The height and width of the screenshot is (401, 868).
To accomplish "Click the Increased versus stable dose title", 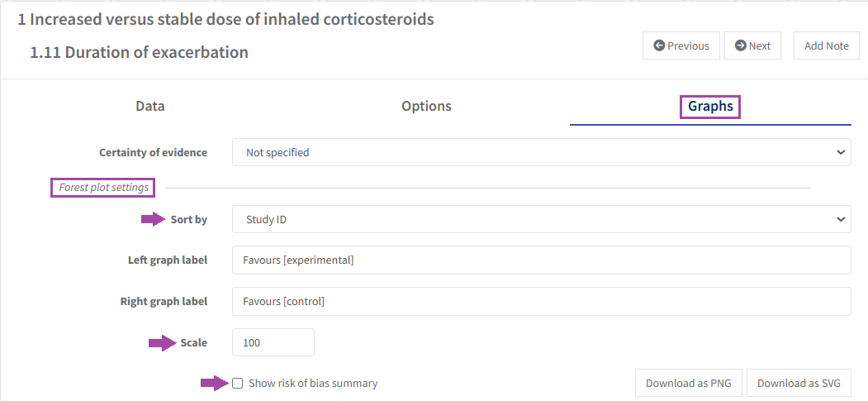I will coord(225,19).
